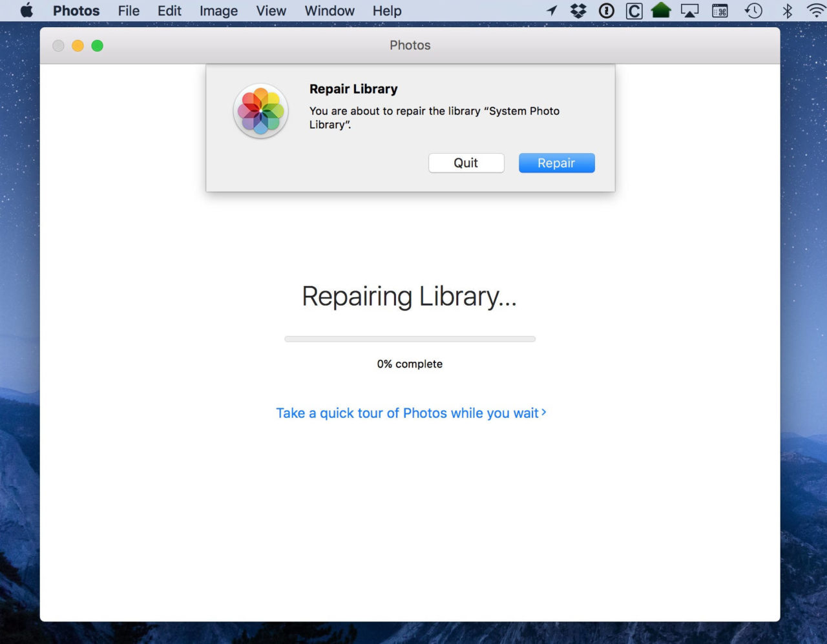Open the Time Machine menu
The height and width of the screenshot is (644, 827).
click(x=753, y=10)
